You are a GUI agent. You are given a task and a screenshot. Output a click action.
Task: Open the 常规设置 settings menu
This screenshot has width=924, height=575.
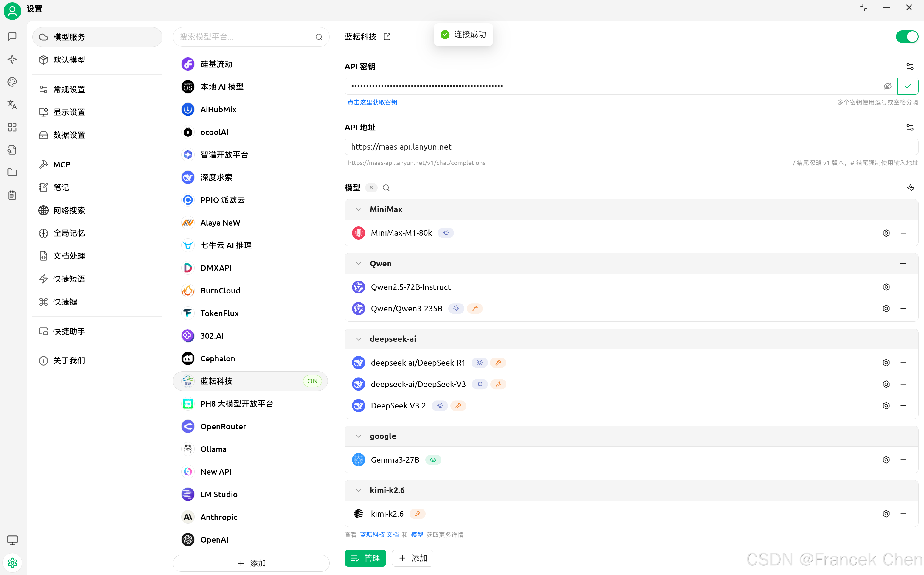point(97,89)
